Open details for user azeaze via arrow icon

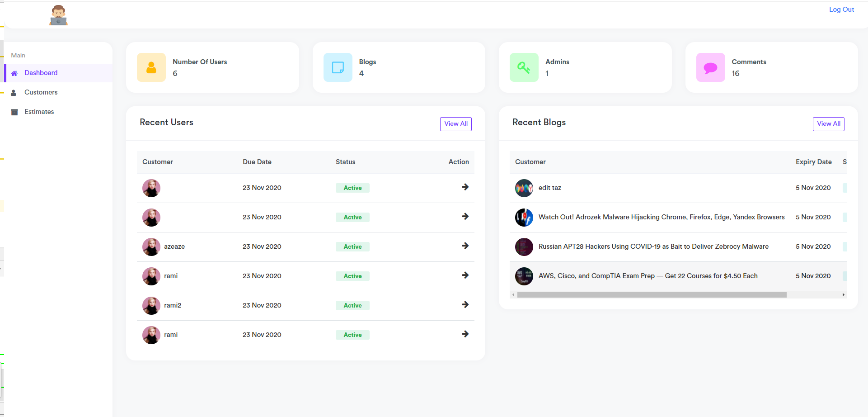pos(465,246)
